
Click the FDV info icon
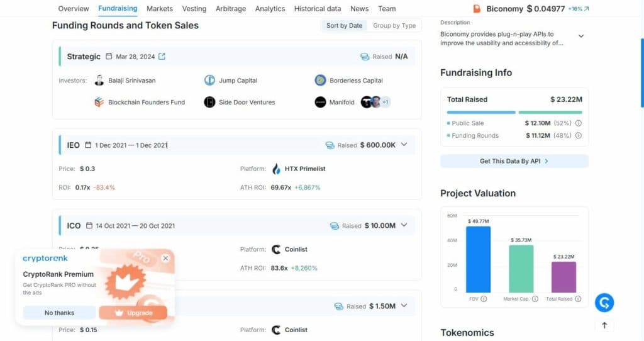[x=484, y=299]
